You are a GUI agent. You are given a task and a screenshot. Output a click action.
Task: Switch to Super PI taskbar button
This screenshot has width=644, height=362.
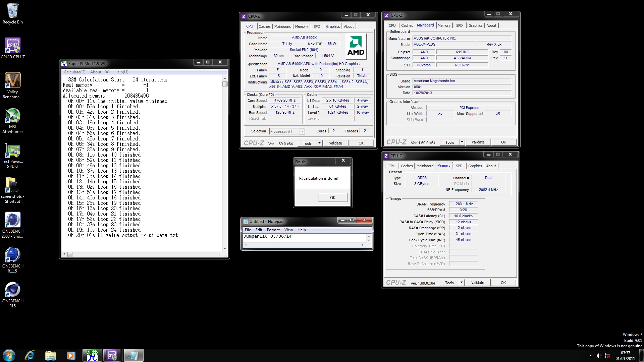pos(92,355)
